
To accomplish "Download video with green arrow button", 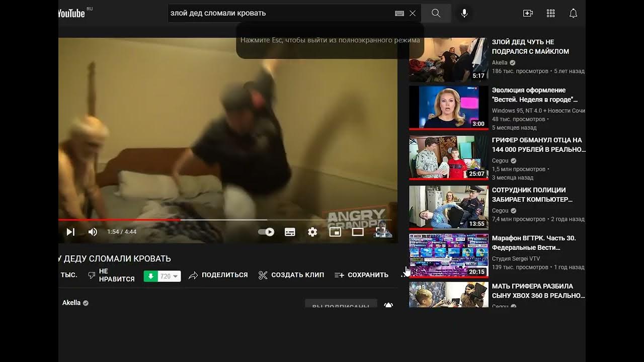I will tap(150, 276).
